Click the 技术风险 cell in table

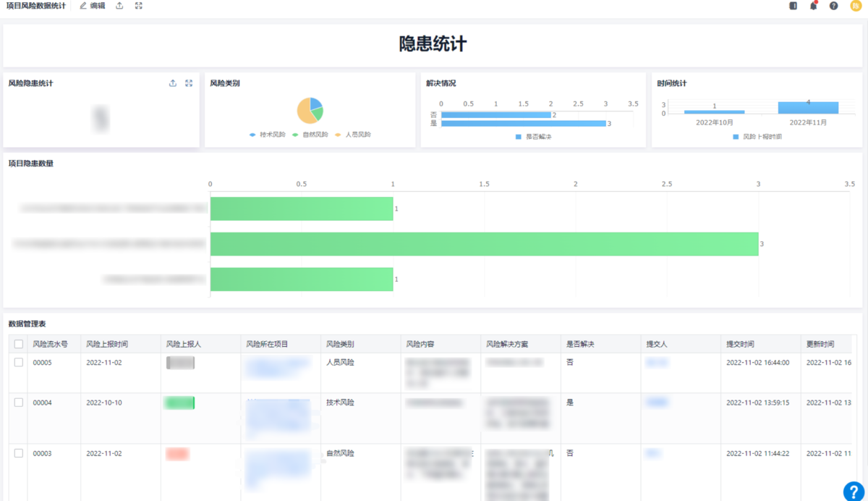pos(340,402)
